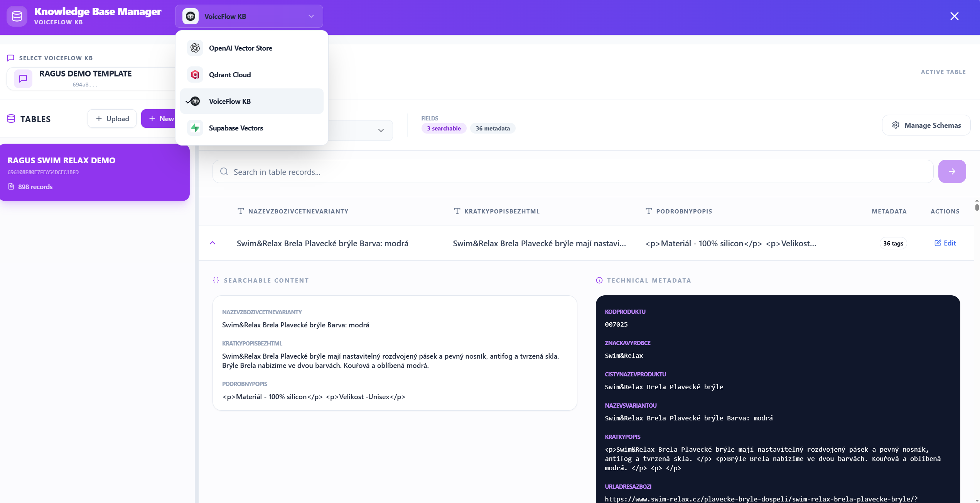980x503 pixels.
Task: Click the Knowledge Base Manager database icon
Action: point(17,16)
